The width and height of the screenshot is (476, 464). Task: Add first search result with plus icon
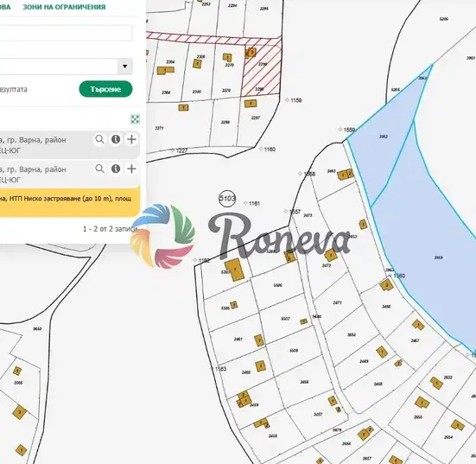pos(131,139)
